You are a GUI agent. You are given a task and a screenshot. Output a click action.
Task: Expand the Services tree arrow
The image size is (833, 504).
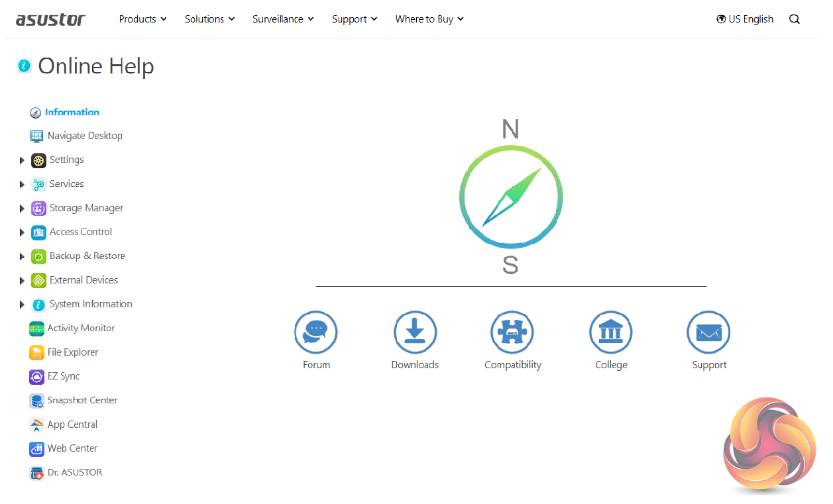point(22,184)
